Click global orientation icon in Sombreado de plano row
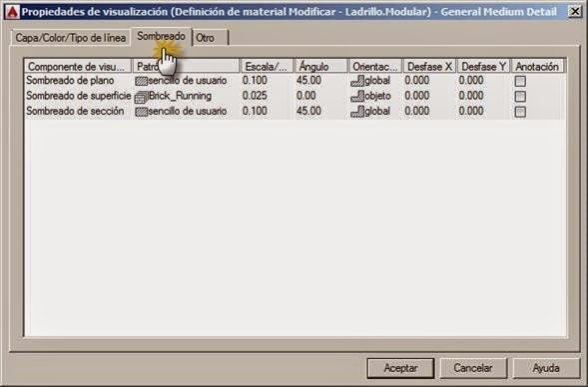Screen dimensions: 588x387 tap(357, 81)
